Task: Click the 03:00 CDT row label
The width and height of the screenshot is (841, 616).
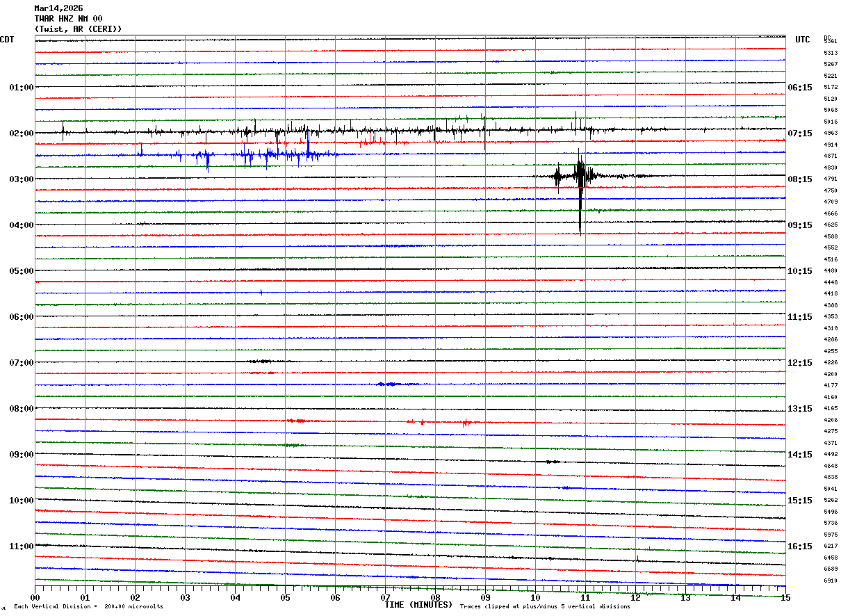Action: pyautogui.click(x=21, y=179)
